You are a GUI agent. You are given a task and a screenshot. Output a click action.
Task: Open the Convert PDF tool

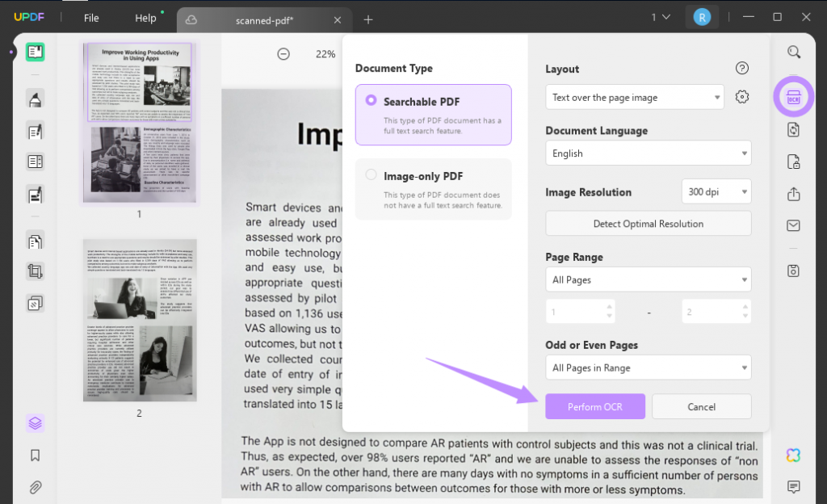(x=792, y=129)
